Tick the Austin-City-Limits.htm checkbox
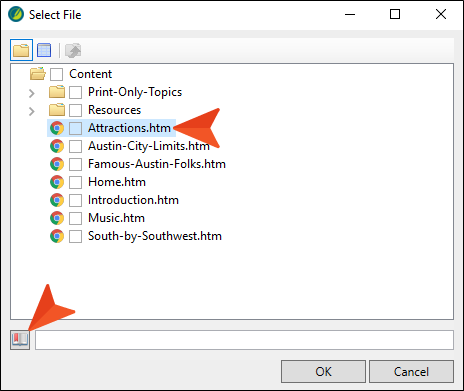 76,146
